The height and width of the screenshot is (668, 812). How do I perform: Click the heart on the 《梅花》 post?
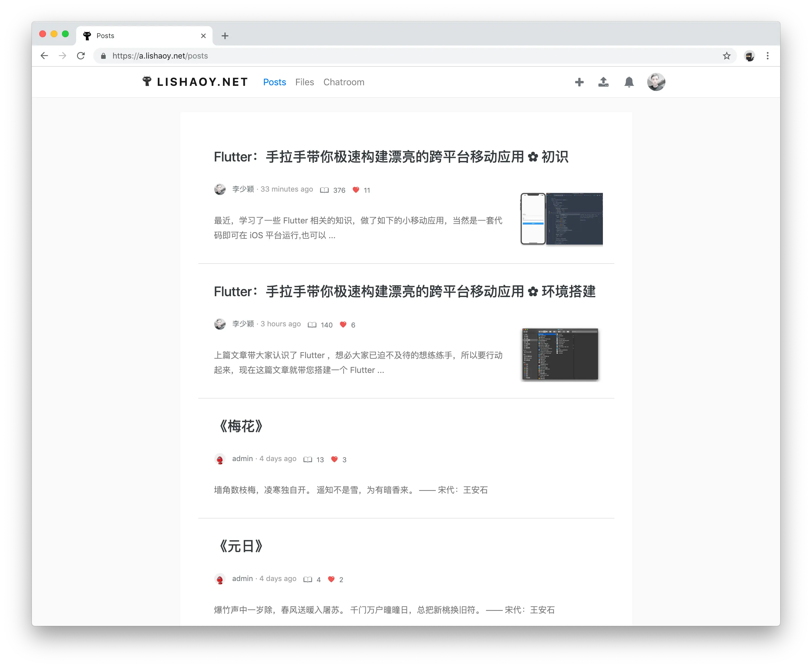click(334, 459)
